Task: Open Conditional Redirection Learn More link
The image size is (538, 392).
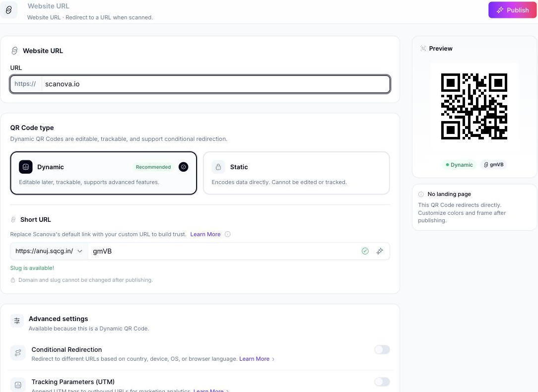Action: 257,359
